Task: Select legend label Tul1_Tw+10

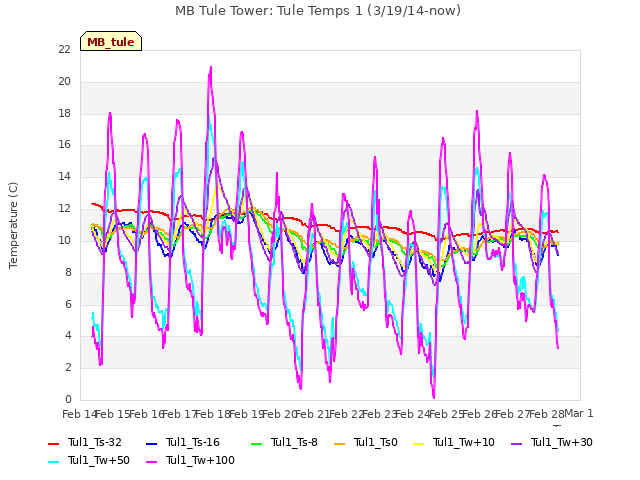Action: 464,442
